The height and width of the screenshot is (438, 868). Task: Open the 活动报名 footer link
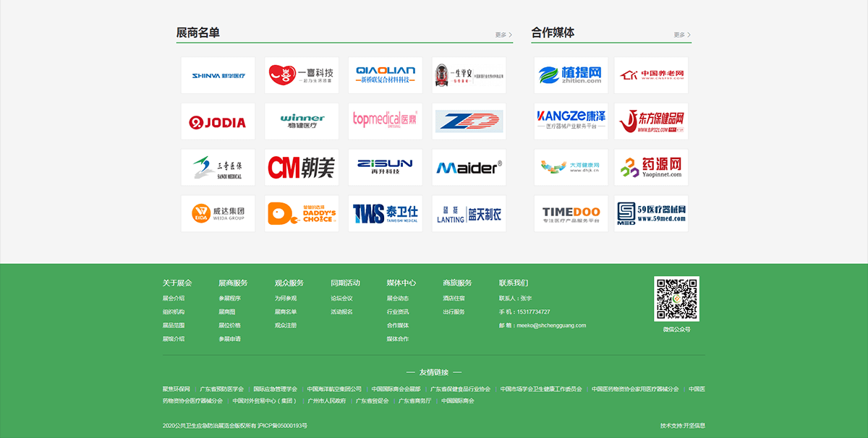pos(341,312)
